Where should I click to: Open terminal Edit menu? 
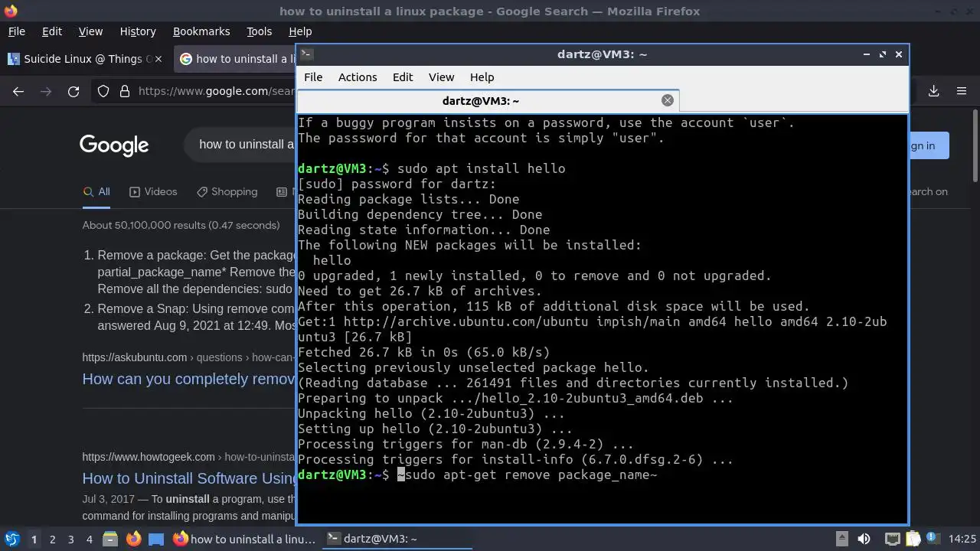click(403, 77)
